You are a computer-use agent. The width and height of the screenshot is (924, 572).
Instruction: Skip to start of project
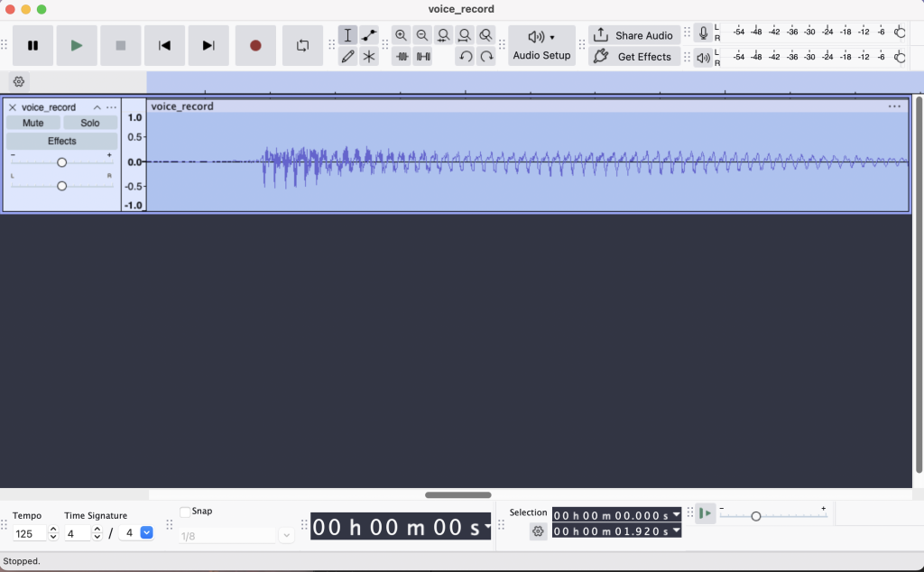[164, 45]
